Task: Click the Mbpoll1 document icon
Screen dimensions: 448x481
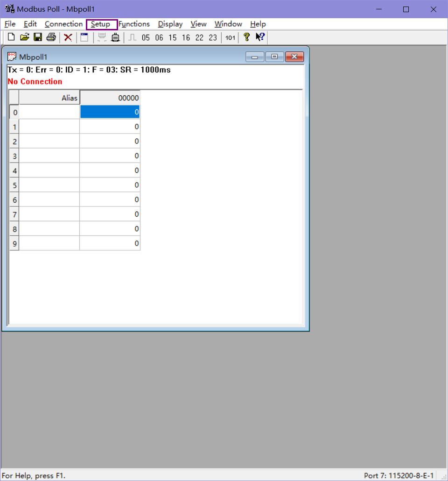Action: pos(12,57)
